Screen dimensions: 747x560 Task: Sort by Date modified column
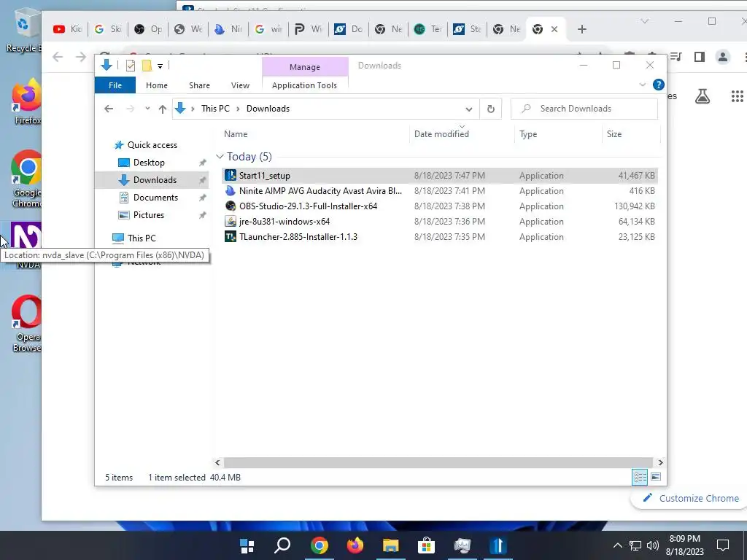[462, 134]
